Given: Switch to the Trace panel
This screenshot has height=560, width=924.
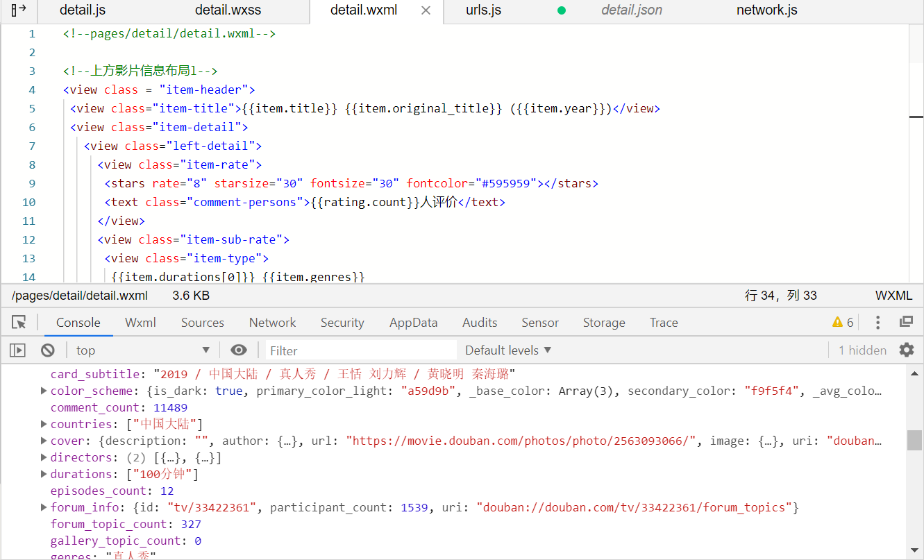Looking at the screenshot, I should click(x=664, y=323).
